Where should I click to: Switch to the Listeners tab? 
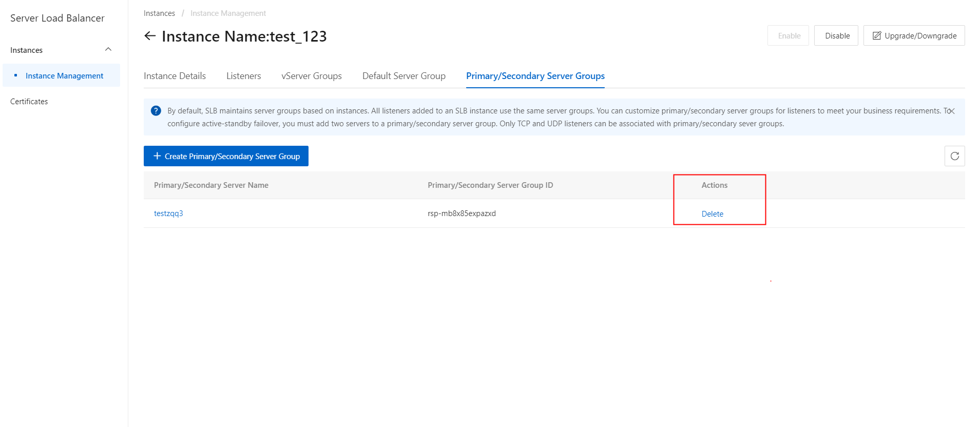[243, 76]
